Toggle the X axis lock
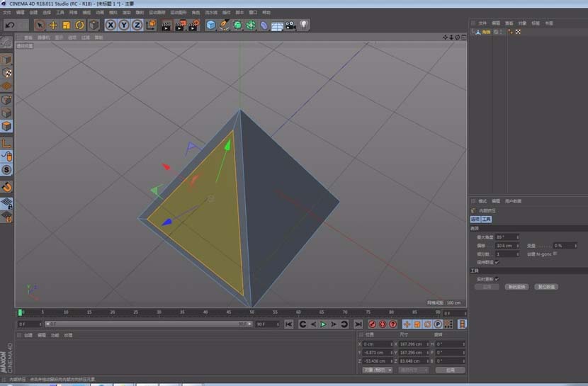 tap(111, 25)
